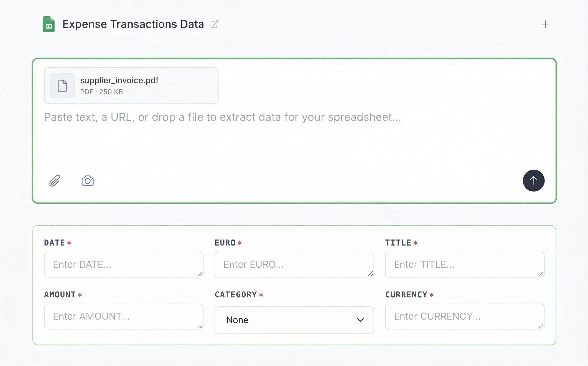
Task: Click the Expense Transactions Data title
Action: click(x=133, y=24)
